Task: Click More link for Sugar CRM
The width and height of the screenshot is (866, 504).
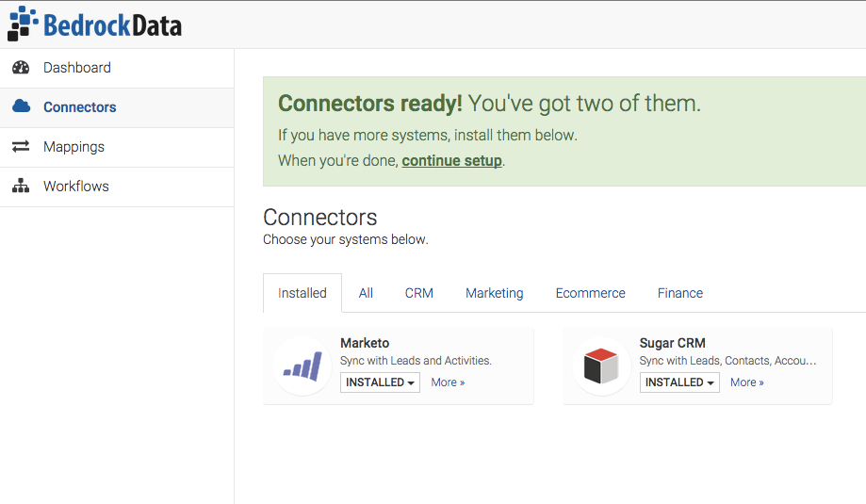Action: [x=746, y=382]
